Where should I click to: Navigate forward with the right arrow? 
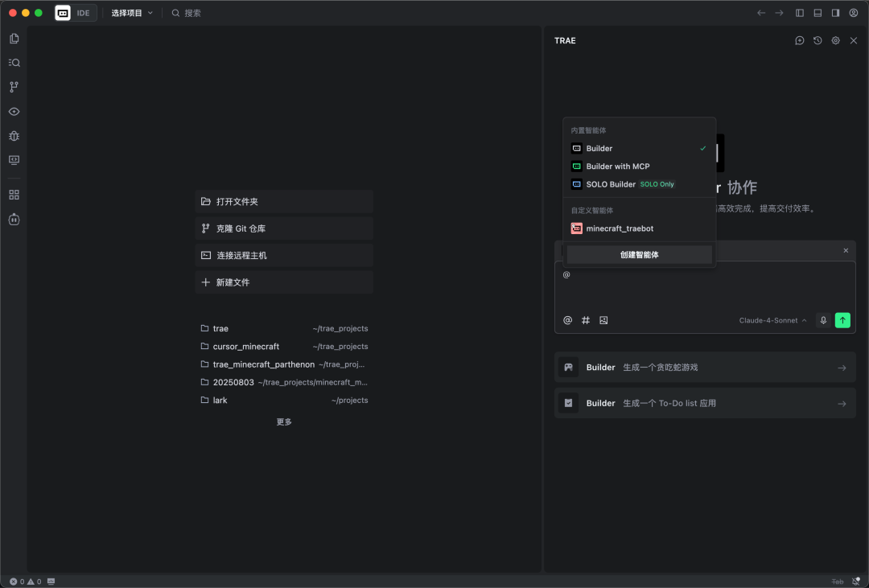(779, 13)
